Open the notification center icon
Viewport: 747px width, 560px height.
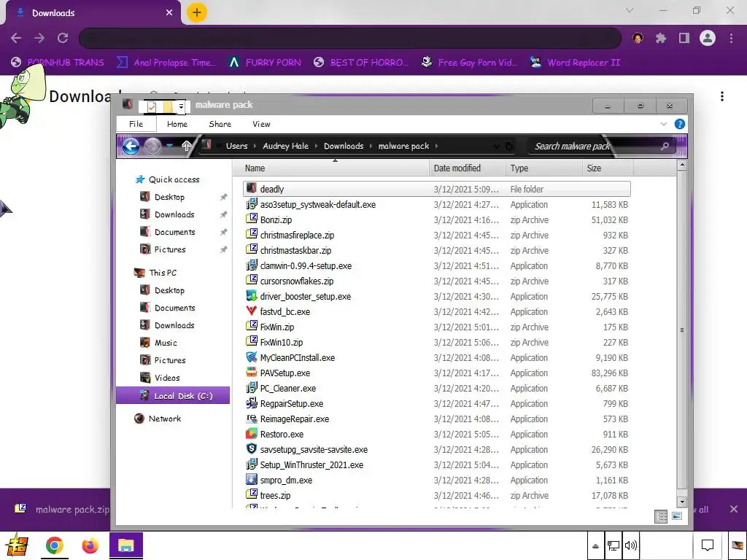click(x=708, y=545)
